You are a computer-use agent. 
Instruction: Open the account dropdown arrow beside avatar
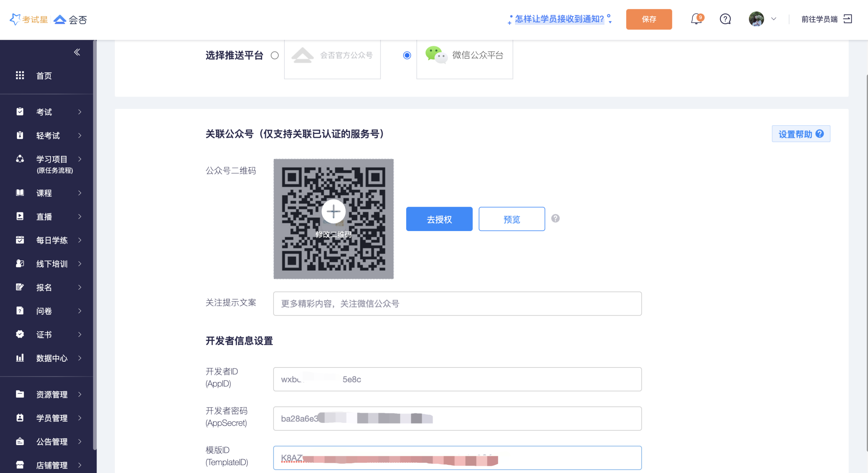(x=774, y=19)
